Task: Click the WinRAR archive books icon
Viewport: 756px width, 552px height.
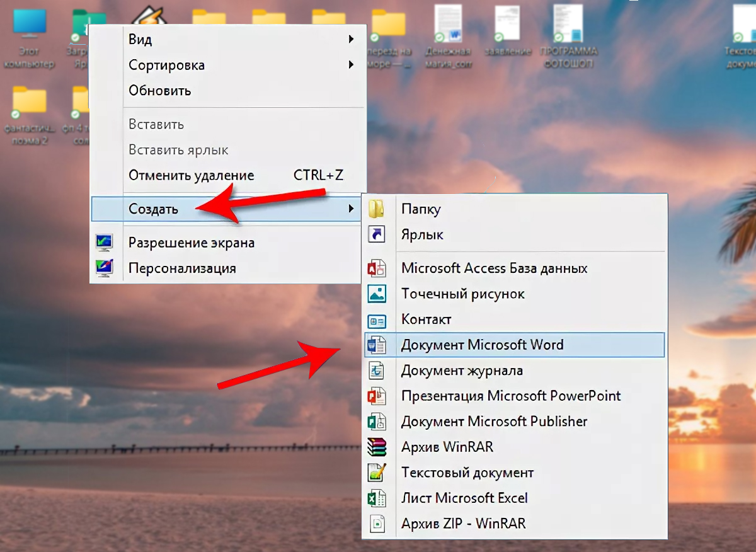Action: tap(377, 447)
